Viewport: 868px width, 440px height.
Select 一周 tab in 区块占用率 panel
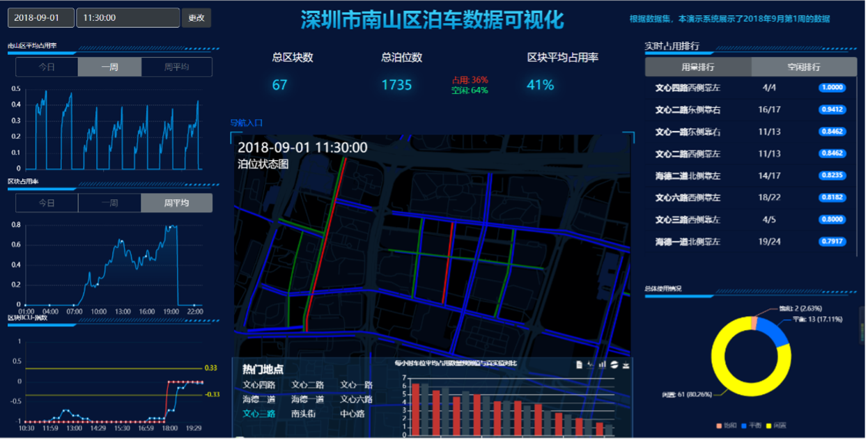click(109, 203)
